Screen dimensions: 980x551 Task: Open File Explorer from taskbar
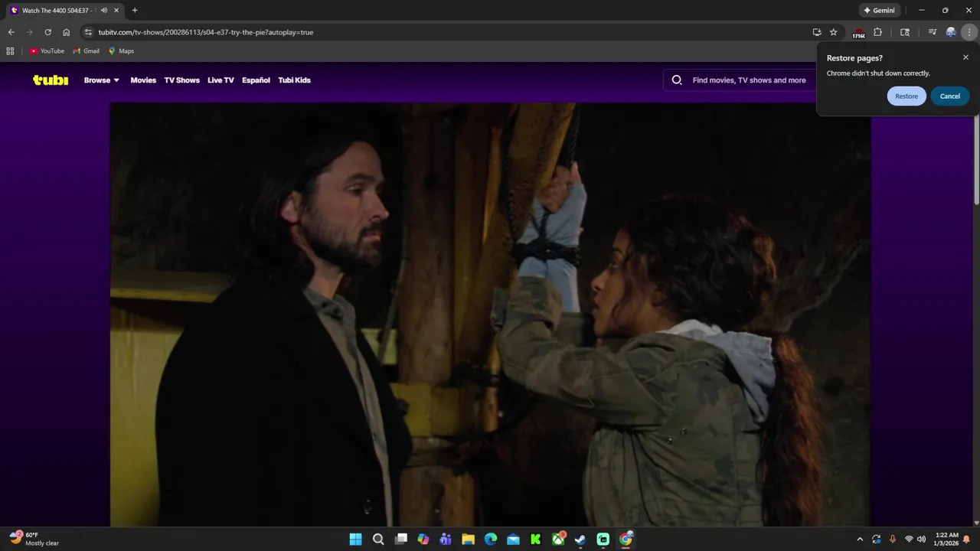click(469, 540)
